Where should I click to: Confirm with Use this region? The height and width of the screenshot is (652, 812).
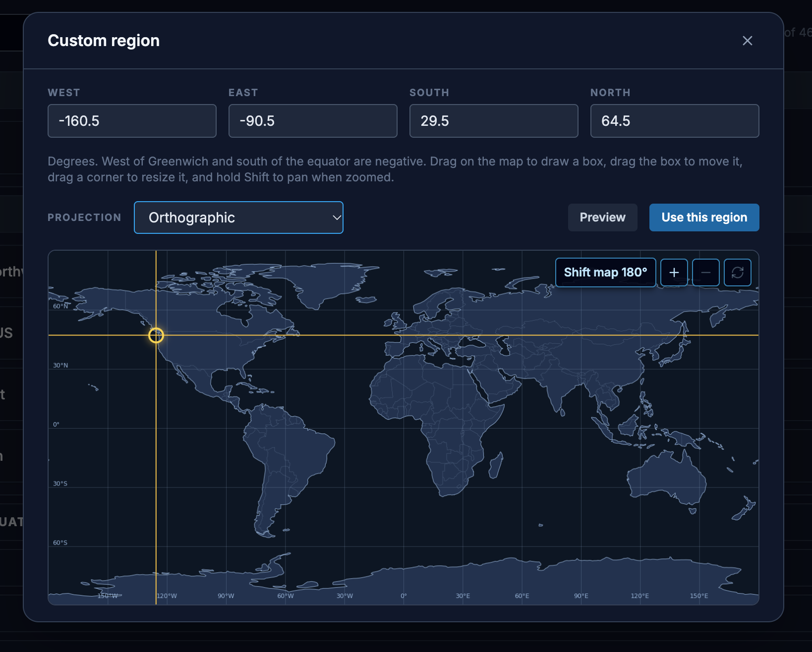tap(704, 217)
